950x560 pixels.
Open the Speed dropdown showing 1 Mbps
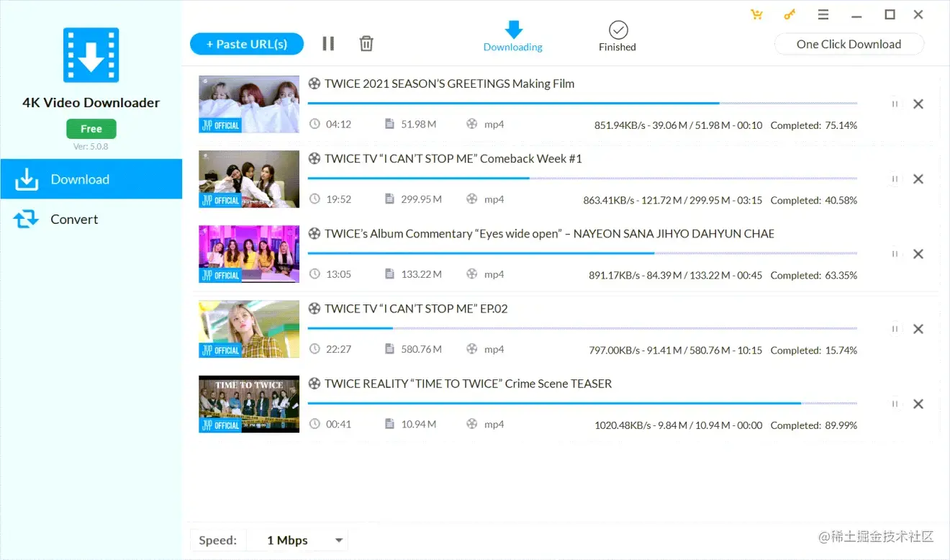295,540
